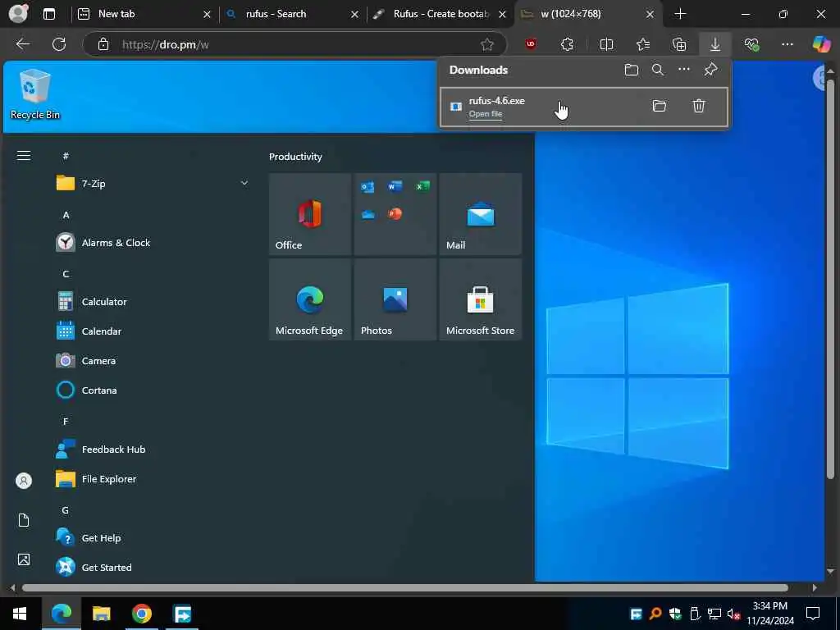840x630 pixels.
Task: Open Browser essentials heart icon
Action: pyautogui.click(x=751, y=44)
